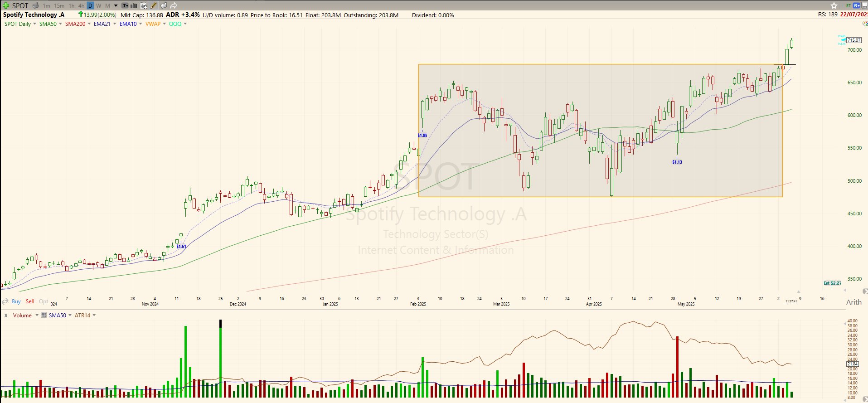Click the Feb 2025 date axis label
Image resolution: width=868 pixels, height=403 pixels.
(418, 304)
